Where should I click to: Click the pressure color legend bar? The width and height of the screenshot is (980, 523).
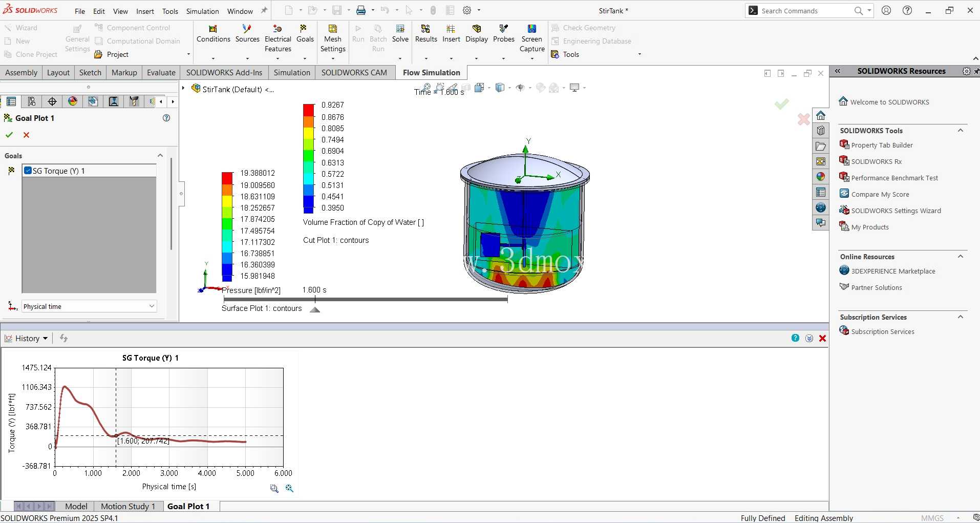[227, 226]
